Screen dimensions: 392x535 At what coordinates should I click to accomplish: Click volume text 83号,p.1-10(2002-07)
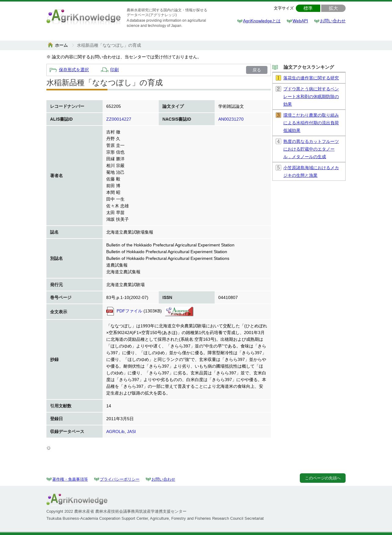[x=127, y=297]
